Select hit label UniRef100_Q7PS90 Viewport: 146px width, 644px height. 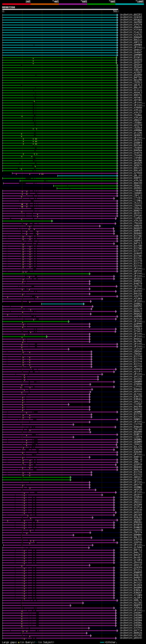pyautogui.click(x=131, y=216)
